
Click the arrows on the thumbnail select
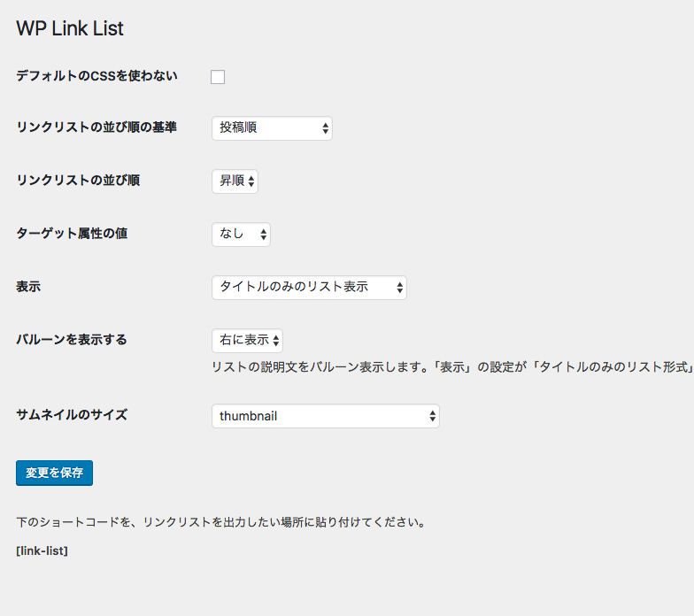(432, 416)
